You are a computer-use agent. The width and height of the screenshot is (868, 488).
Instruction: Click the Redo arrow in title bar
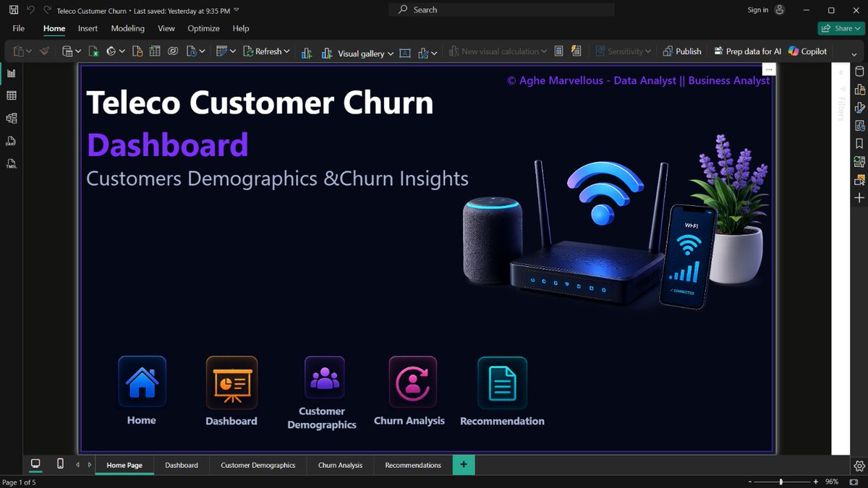[x=48, y=10]
